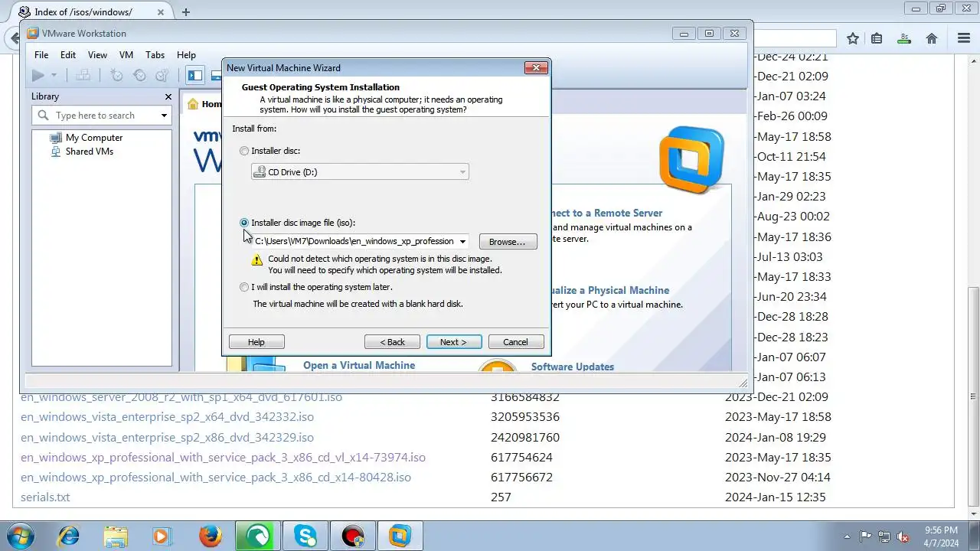
Task: Open Skype from the taskbar
Action: [305, 536]
